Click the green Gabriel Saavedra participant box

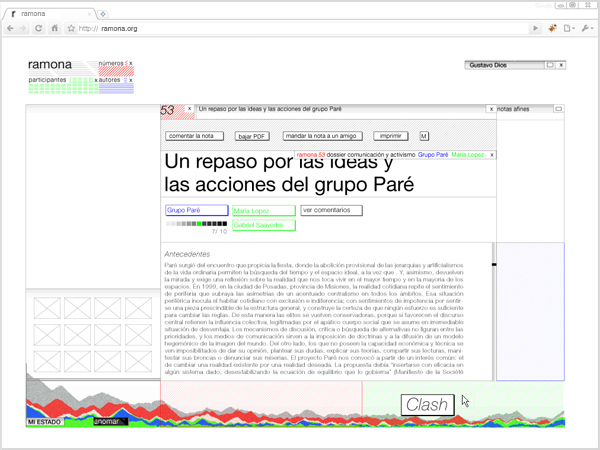pos(264,225)
